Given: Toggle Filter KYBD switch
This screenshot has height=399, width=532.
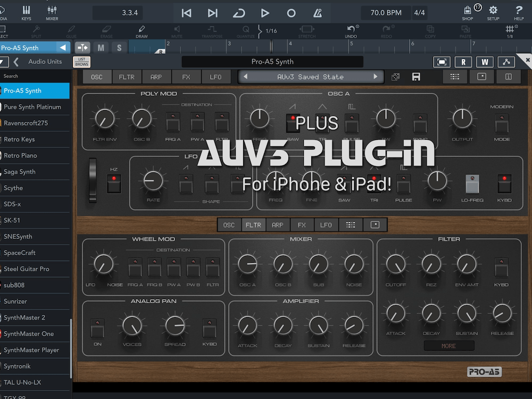Looking at the screenshot, I should point(501,268).
